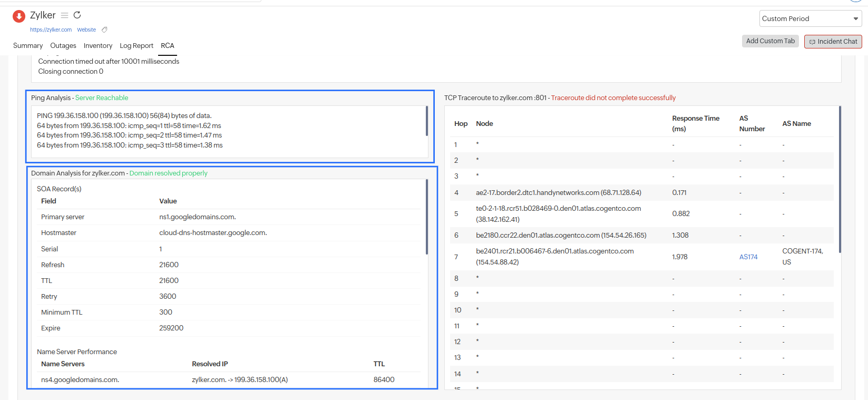Click 'Connection timed out after 10001 milliseconds'
This screenshot has height=400, width=868.
click(109, 62)
